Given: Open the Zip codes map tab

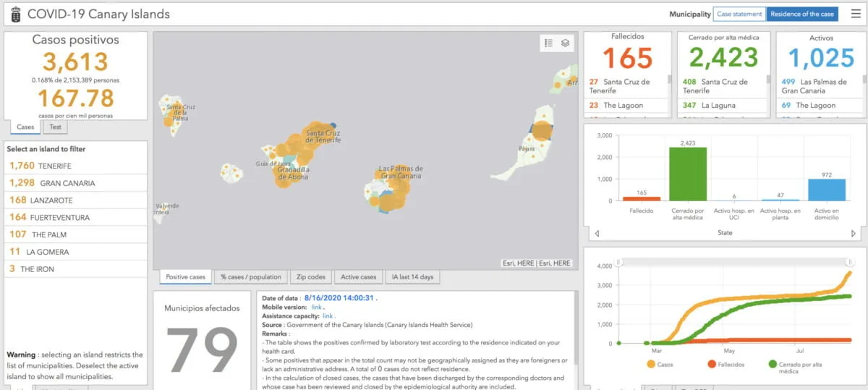Looking at the screenshot, I should coord(311,277).
